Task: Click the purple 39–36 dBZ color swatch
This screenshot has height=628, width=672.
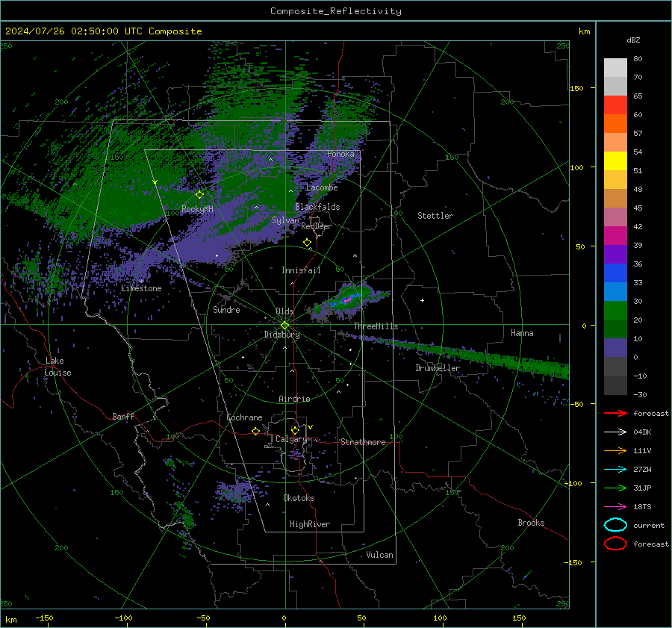Action: point(615,255)
